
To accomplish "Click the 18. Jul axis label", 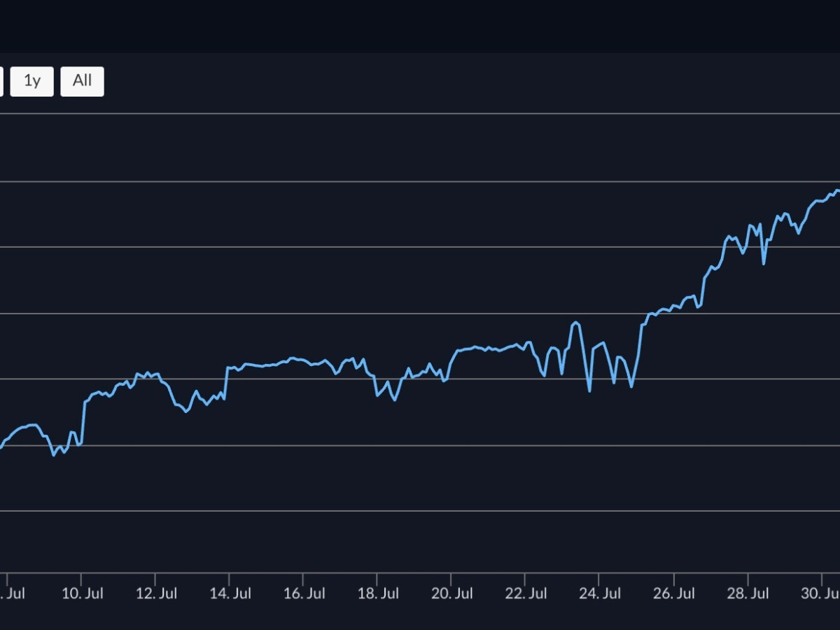I will pos(379,593).
